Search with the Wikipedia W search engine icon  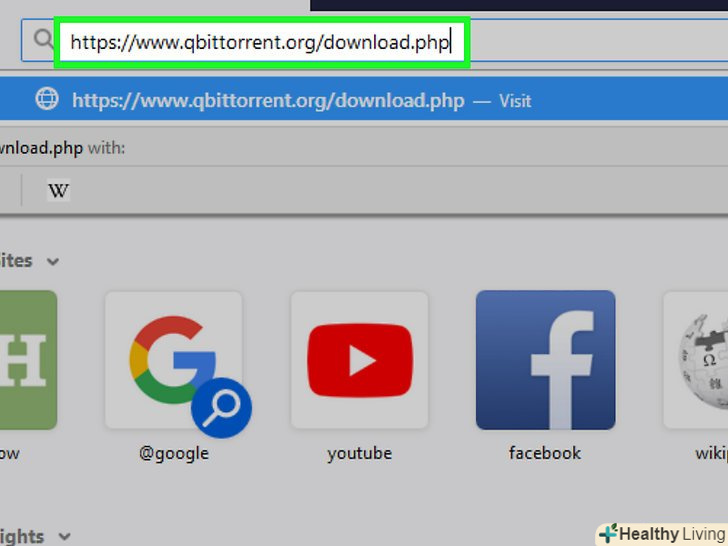(x=58, y=190)
